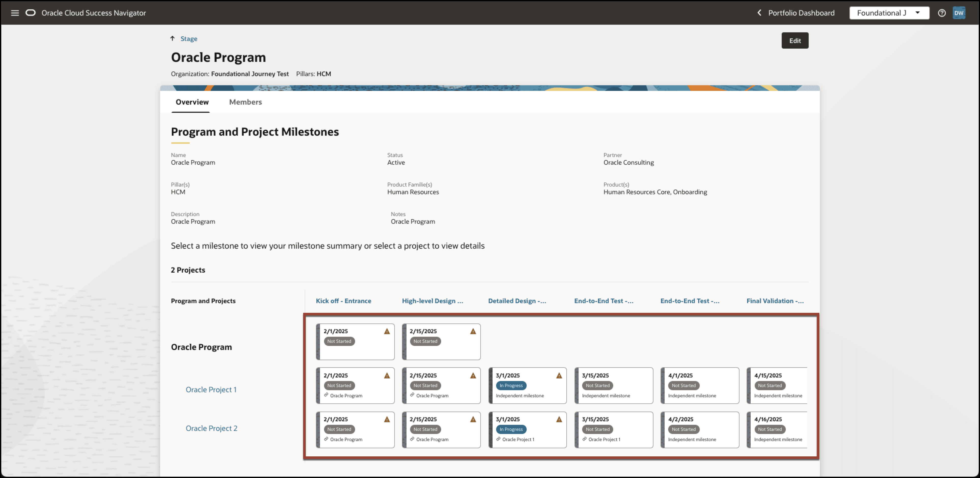Image resolution: width=980 pixels, height=478 pixels.
Task: Click Human Resources Core, Onboarding products value
Action: click(x=655, y=192)
